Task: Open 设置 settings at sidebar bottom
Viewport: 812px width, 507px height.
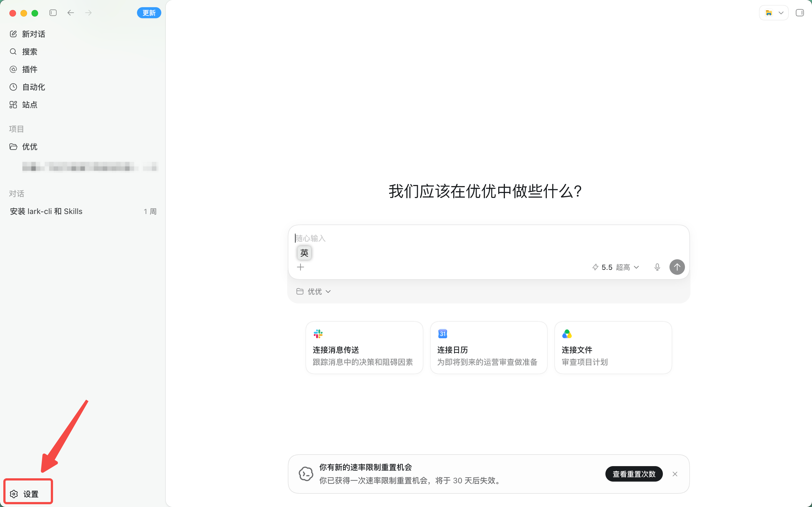Action: [25, 493]
